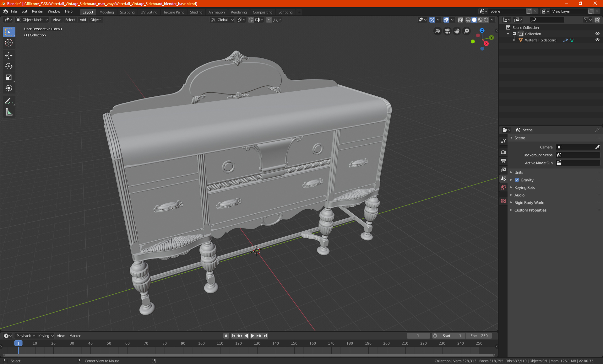Expand the Units panel

519,173
